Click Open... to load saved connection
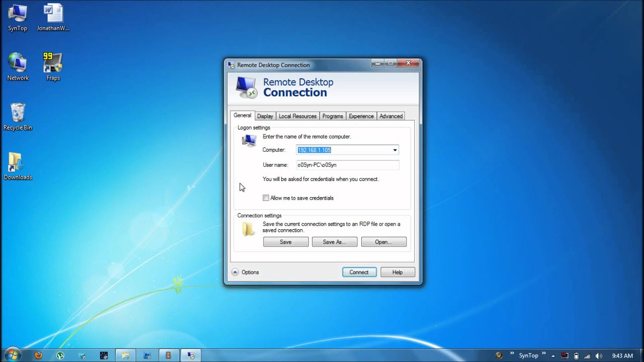Viewport: 644px width, 362px height. 383,242
